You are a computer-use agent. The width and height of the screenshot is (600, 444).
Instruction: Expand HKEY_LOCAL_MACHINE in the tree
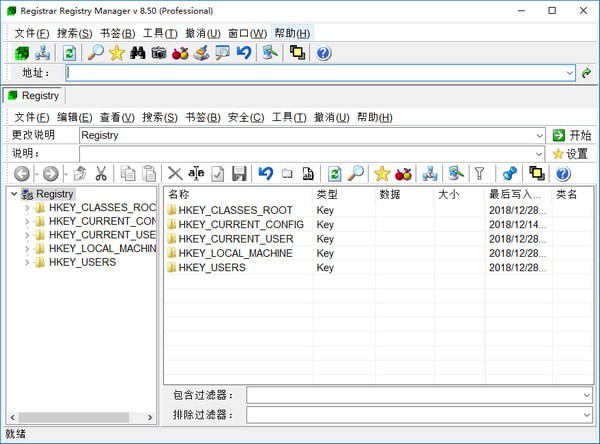(x=27, y=249)
